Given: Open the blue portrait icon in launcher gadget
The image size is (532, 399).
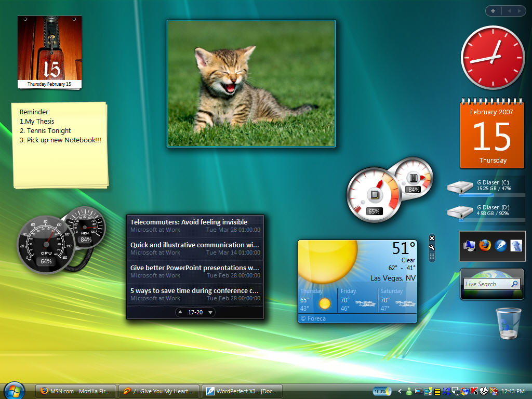Looking at the screenshot, I should [516, 245].
